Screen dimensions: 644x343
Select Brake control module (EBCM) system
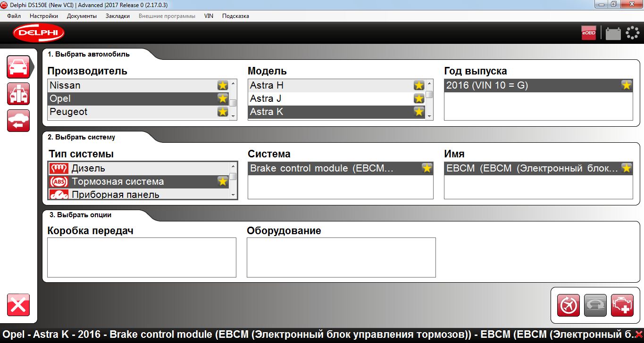[x=340, y=168]
